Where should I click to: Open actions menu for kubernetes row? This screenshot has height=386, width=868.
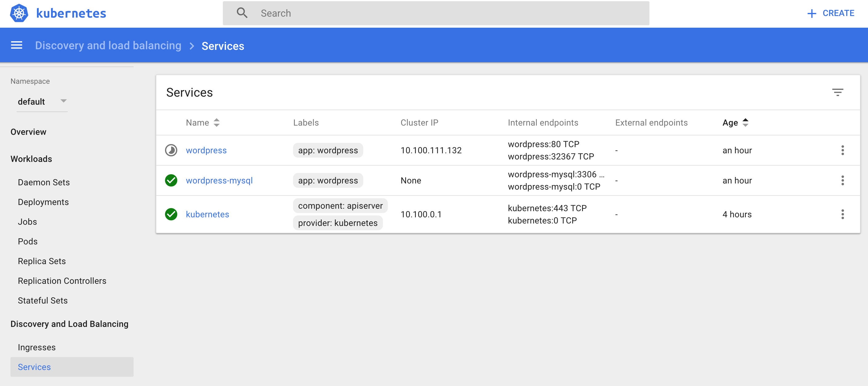coord(842,214)
